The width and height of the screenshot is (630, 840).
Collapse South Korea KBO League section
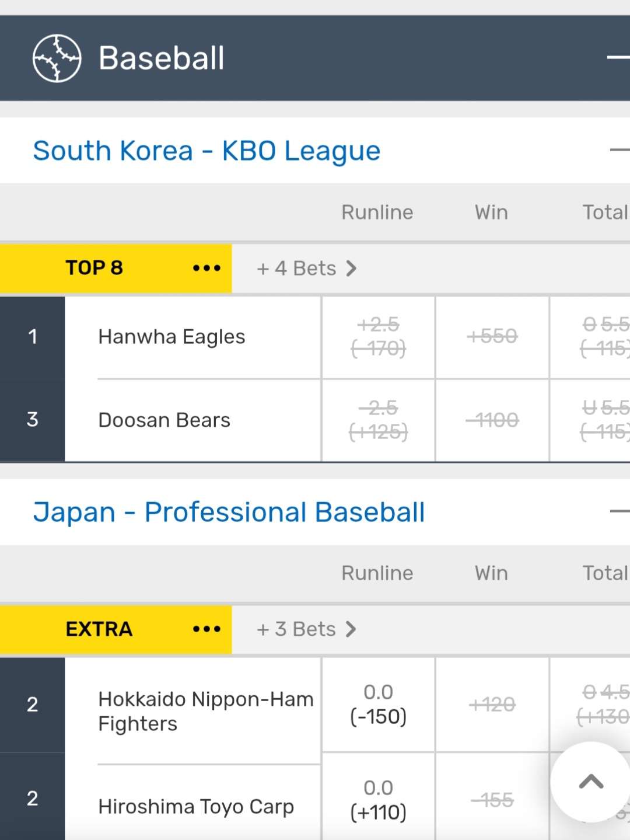[x=619, y=150]
